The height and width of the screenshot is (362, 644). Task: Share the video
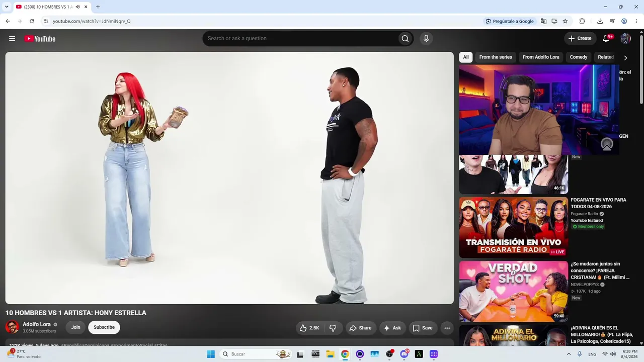coord(360,328)
